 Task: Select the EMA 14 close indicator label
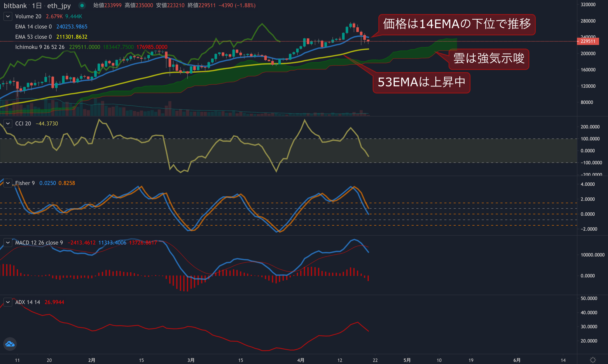pyautogui.click(x=33, y=27)
